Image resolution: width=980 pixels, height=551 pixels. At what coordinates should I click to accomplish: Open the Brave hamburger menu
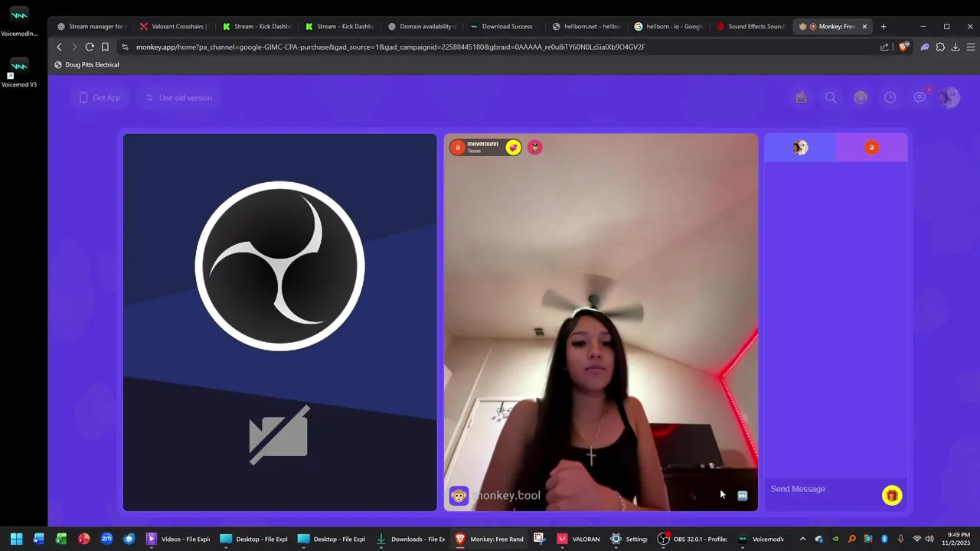971,47
